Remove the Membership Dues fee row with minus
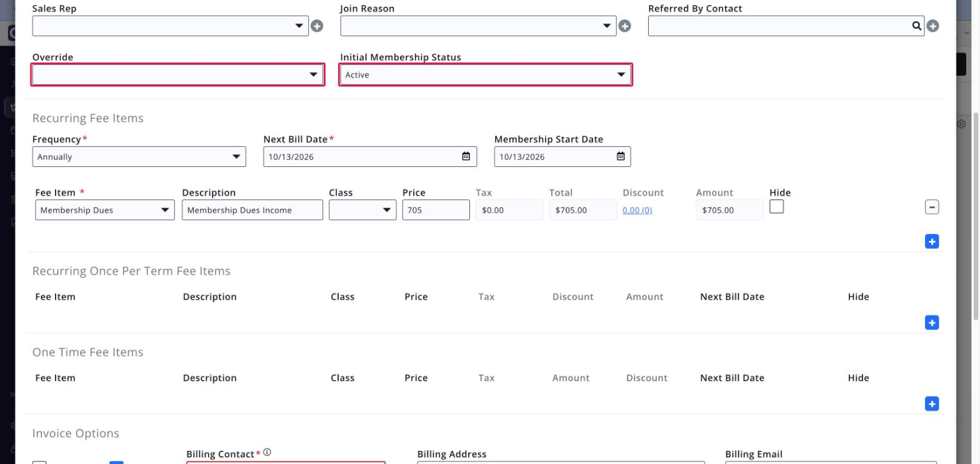Viewport: 980px width, 464px height. 931,207
